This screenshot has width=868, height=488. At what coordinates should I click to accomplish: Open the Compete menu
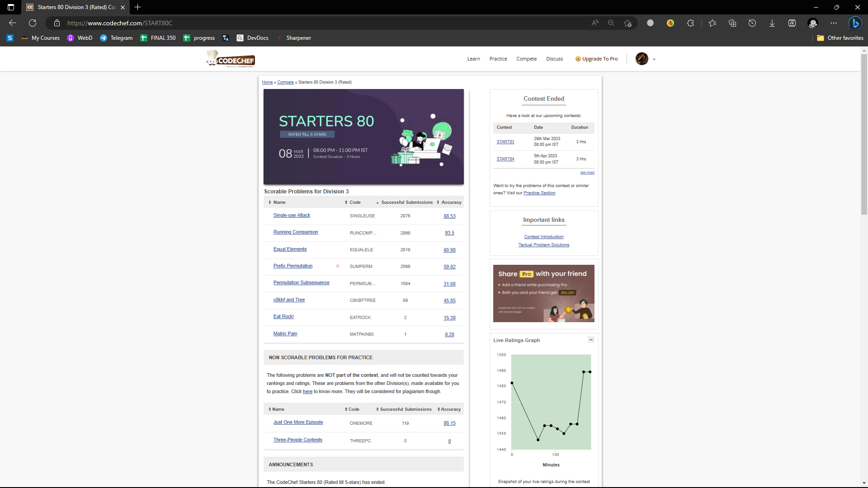coord(526,59)
